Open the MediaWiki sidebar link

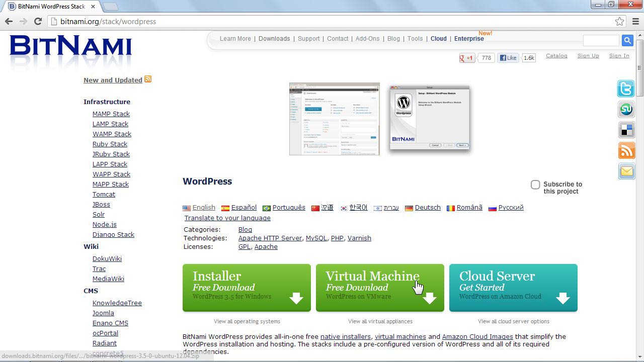[108, 279]
